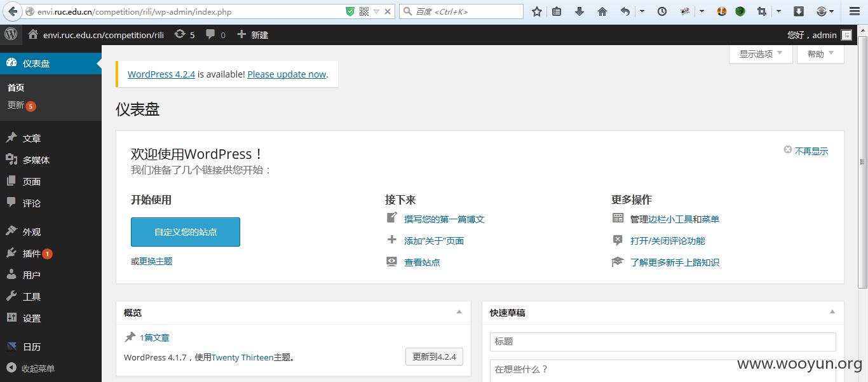Click the green shield icon in address bar
This screenshot has width=868, height=382.
pos(350,11)
